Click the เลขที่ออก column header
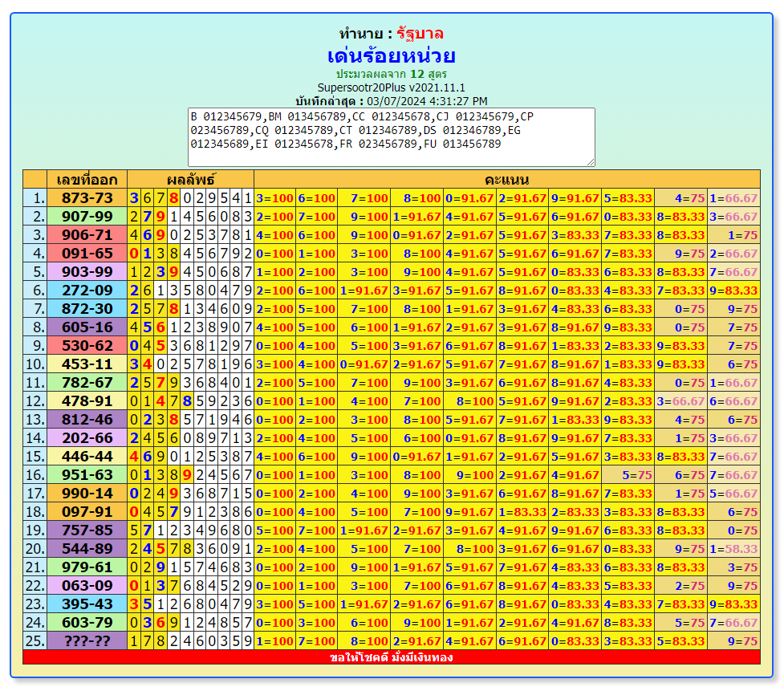 coord(87,179)
